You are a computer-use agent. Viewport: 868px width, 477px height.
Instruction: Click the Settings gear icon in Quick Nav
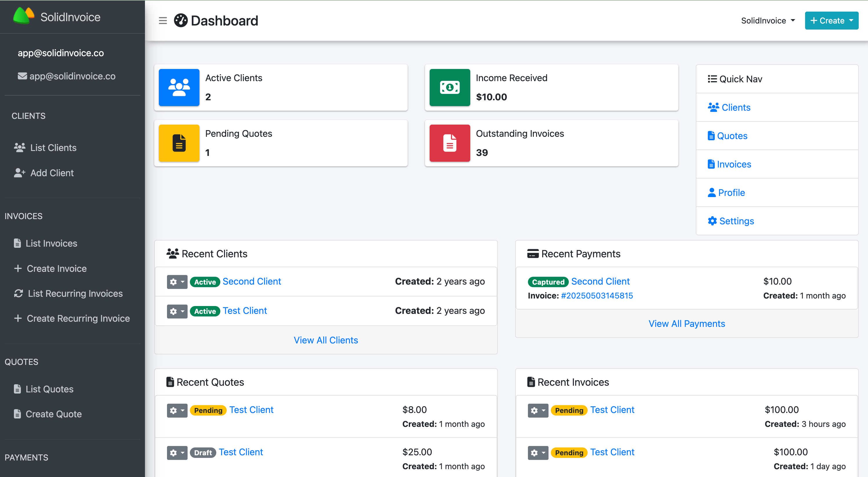pyautogui.click(x=712, y=221)
